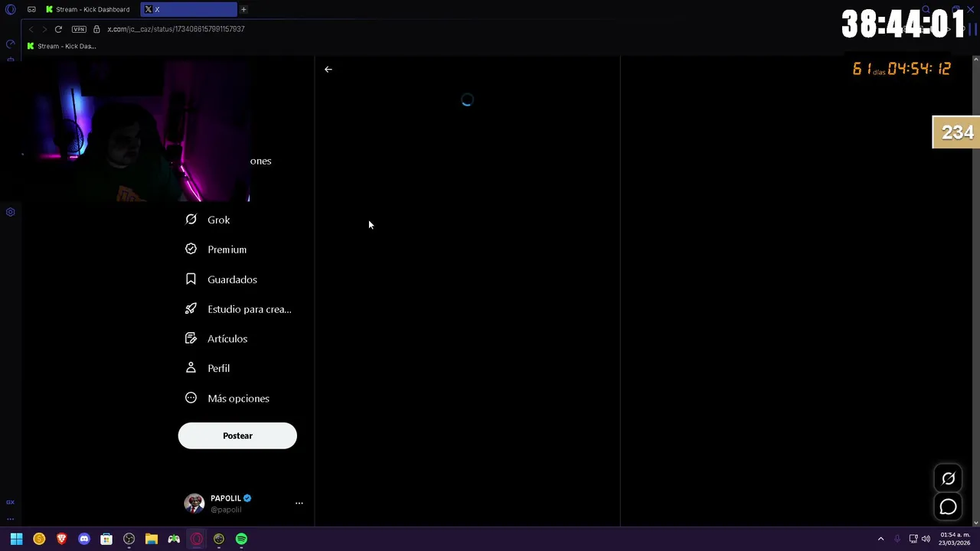Open File Explorer from taskbar
Image resolution: width=980 pixels, height=551 pixels.
tap(152, 539)
